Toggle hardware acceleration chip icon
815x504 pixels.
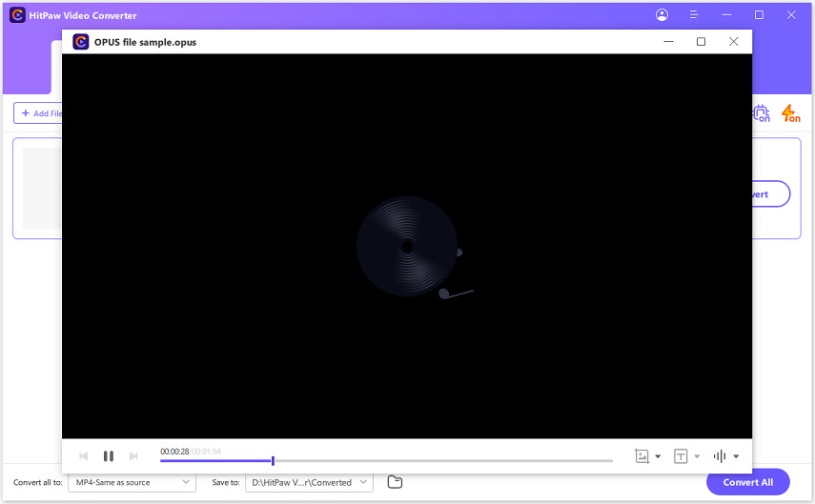(x=761, y=113)
